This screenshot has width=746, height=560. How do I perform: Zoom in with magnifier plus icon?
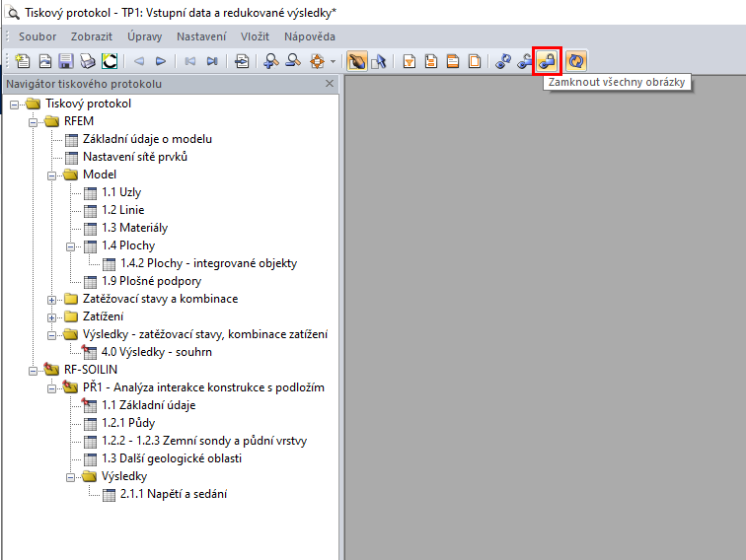tap(271, 61)
